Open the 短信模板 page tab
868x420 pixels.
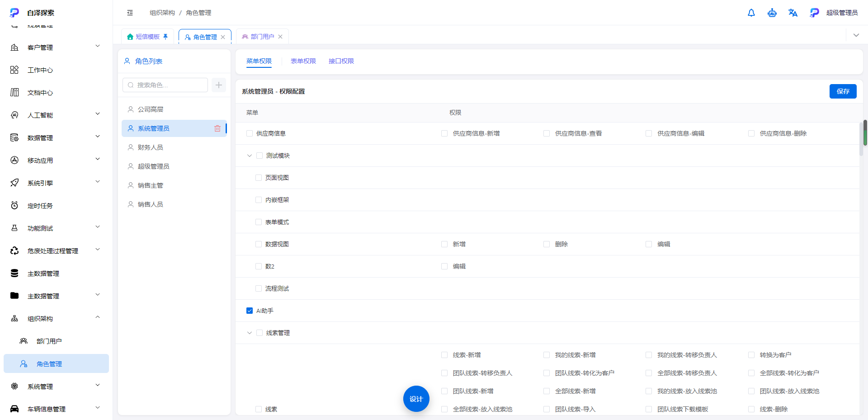coord(147,37)
